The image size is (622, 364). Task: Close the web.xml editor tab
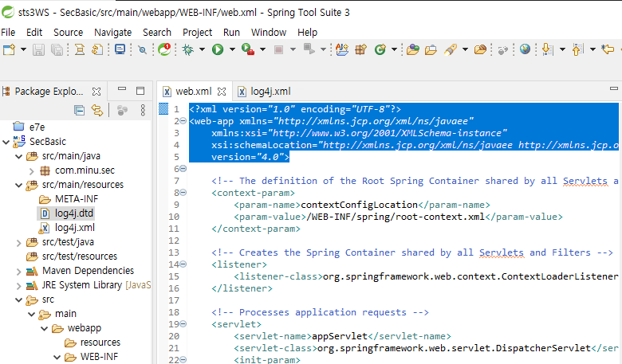pyautogui.click(x=222, y=92)
